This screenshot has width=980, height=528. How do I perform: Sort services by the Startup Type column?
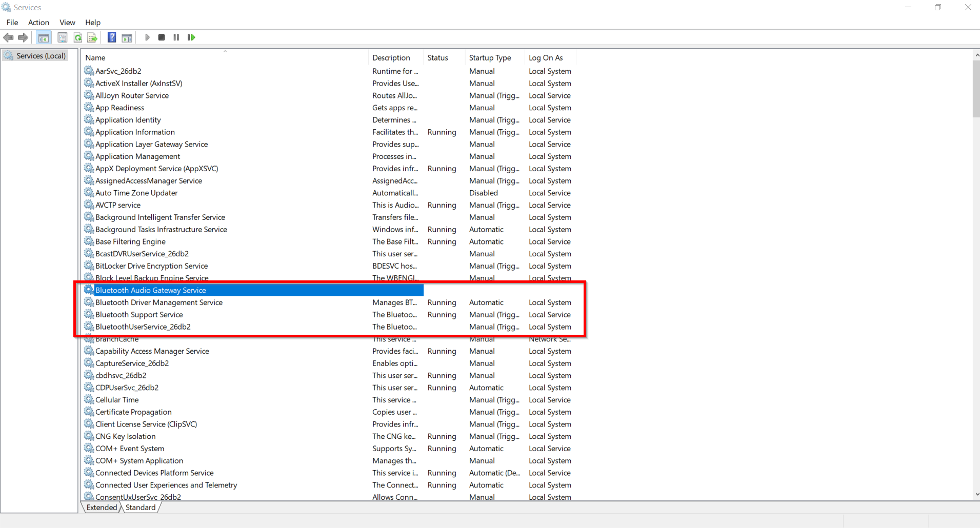(x=489, y=57)
